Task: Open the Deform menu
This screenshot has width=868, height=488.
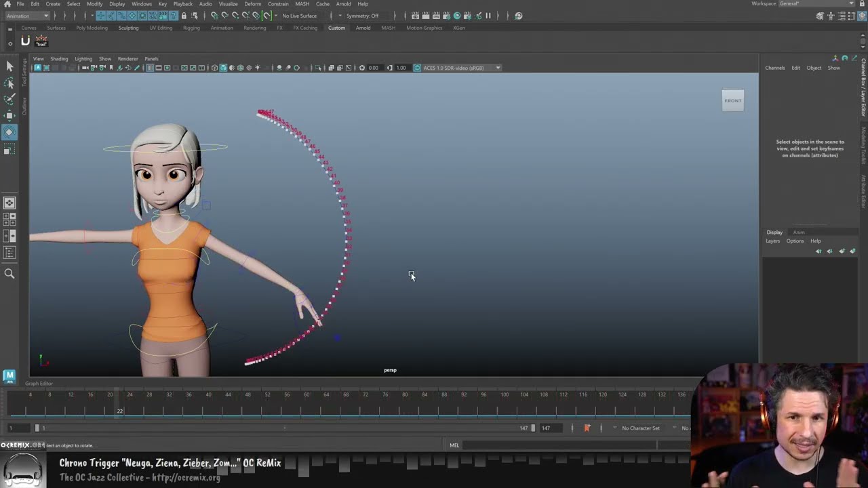Action: (252, 4)
